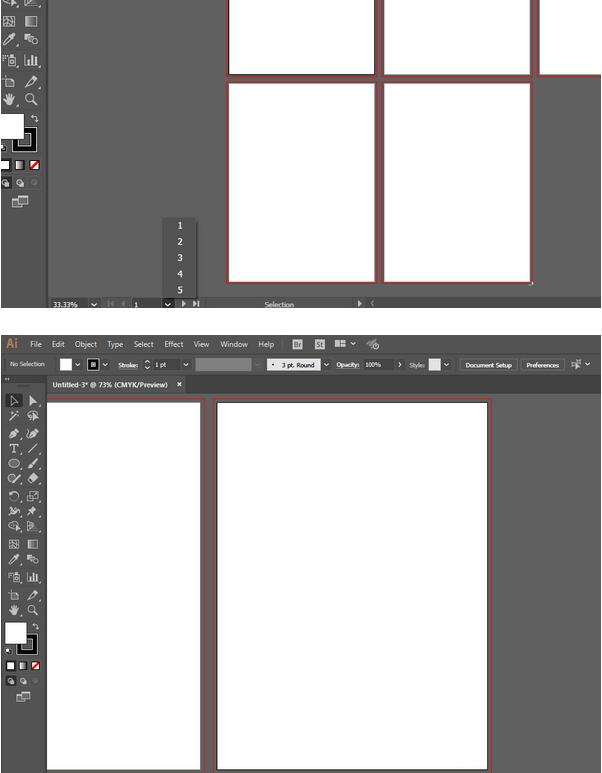Image resolution: width=602 pixels, height=773 pixels.
Task: Select Column Graph tool in Untitled-3 window
Action: point(33,577)
